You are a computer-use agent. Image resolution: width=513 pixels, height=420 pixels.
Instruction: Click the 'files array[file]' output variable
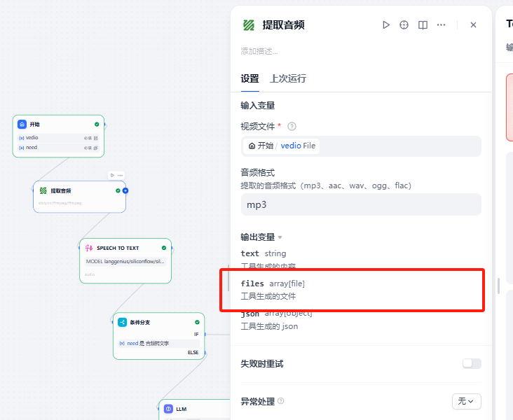coord(273,283)
